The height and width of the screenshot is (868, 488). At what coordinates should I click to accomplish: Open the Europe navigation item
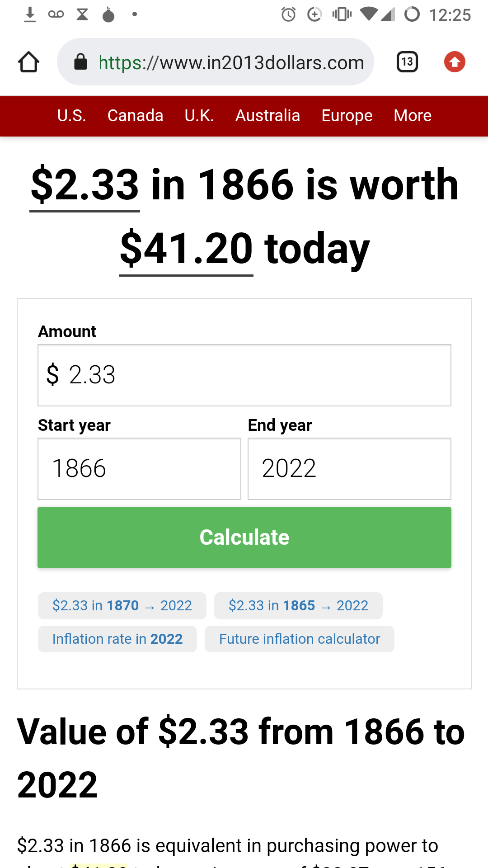tap(347, 116)
